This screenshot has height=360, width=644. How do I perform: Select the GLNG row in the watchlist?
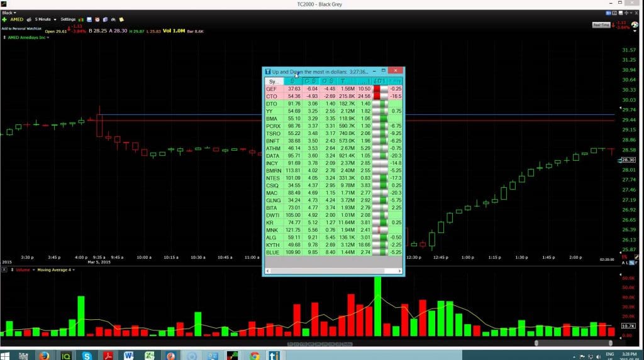coord(333,200)
